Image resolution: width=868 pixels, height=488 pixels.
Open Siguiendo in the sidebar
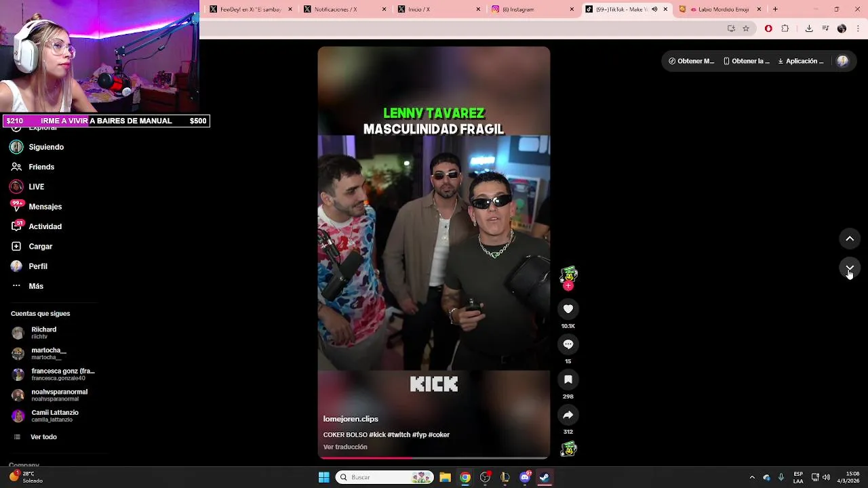click(x=37, y=147)
